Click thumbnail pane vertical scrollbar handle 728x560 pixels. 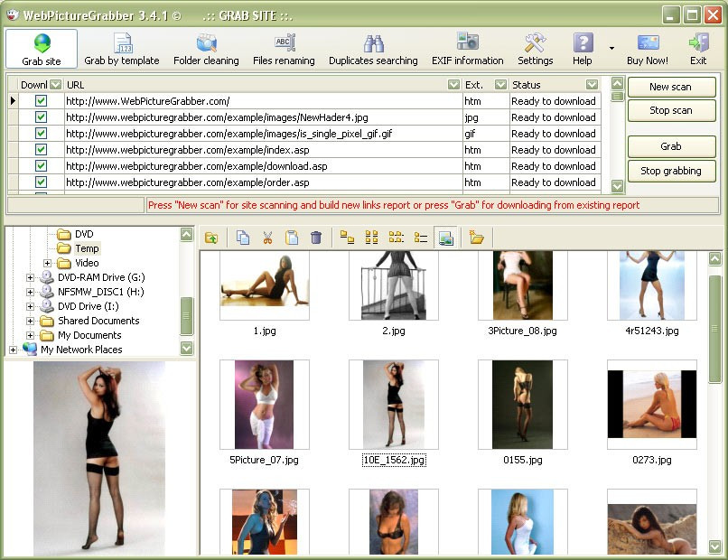click(715, 329)
